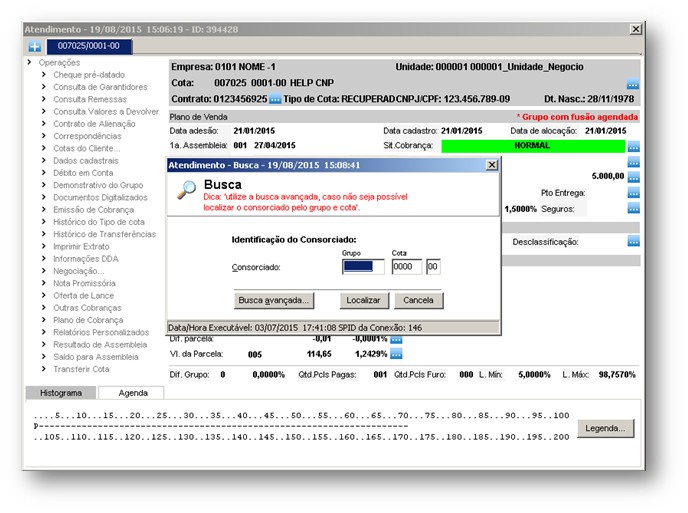Open Demonstrativo do Grupo item

[98, 185]
